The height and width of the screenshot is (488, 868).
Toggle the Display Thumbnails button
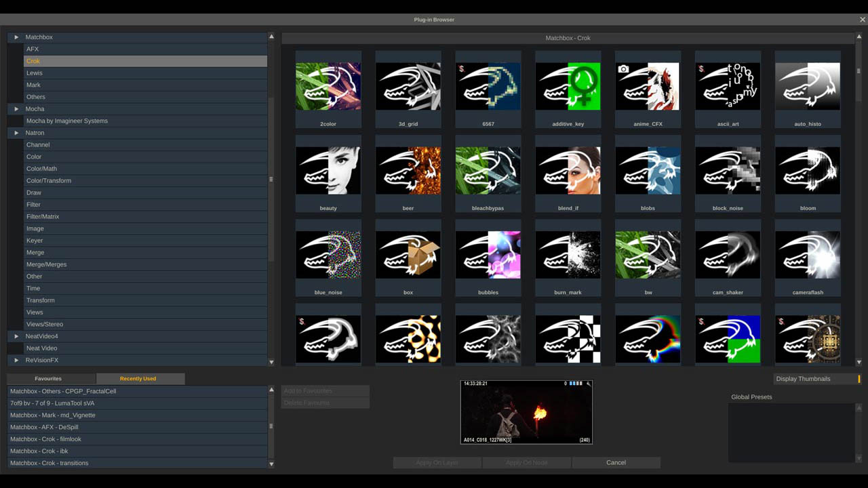817,379
